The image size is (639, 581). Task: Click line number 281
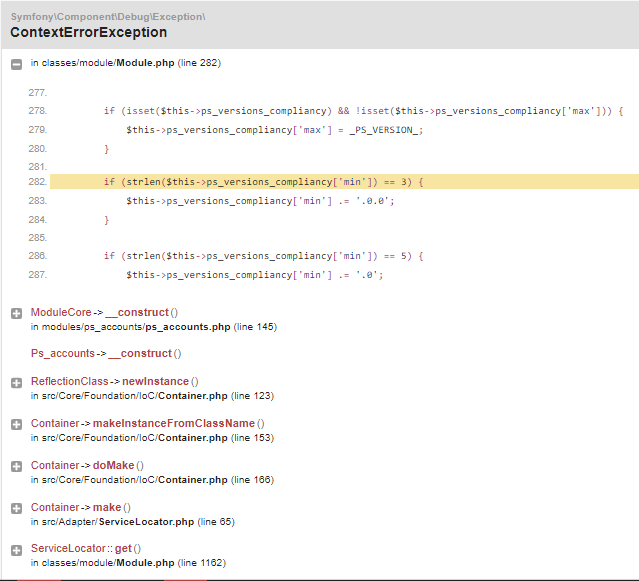pyautogui.click(x=37, y=167)
